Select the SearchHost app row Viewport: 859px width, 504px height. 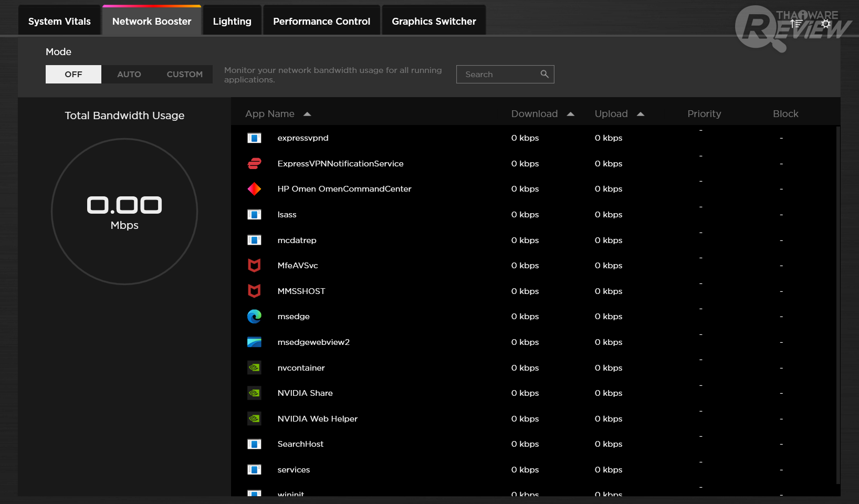pyautogui.click(x=300, y=444)
